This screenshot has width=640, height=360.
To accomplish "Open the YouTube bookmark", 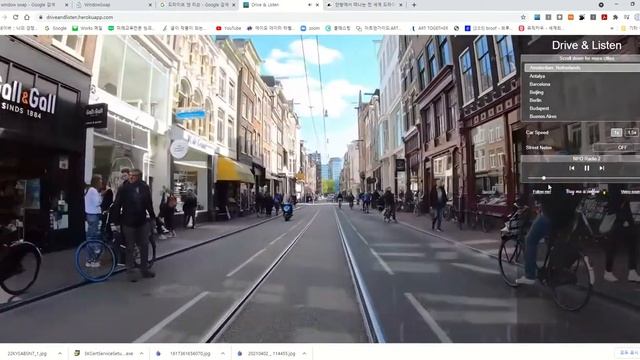I will pos(229,28).
